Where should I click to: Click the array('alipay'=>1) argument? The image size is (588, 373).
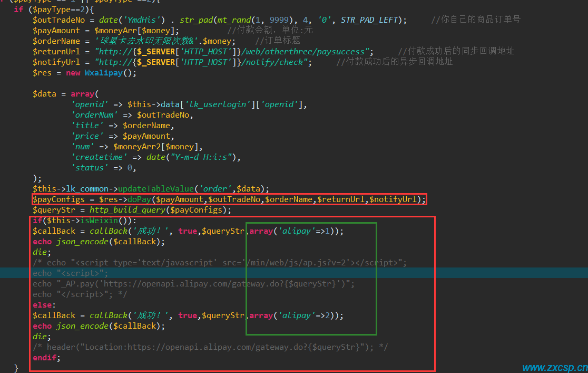click(x=294, y=231)
